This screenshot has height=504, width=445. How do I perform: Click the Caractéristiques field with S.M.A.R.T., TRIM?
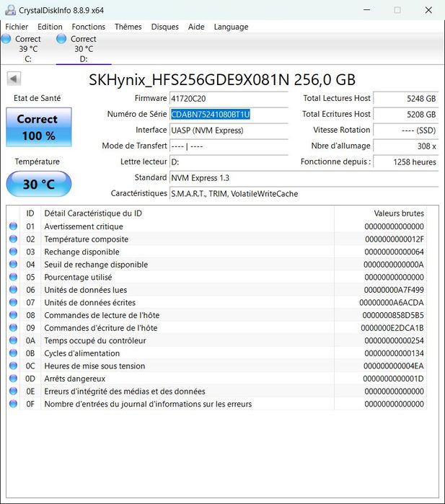pos(304,193)
